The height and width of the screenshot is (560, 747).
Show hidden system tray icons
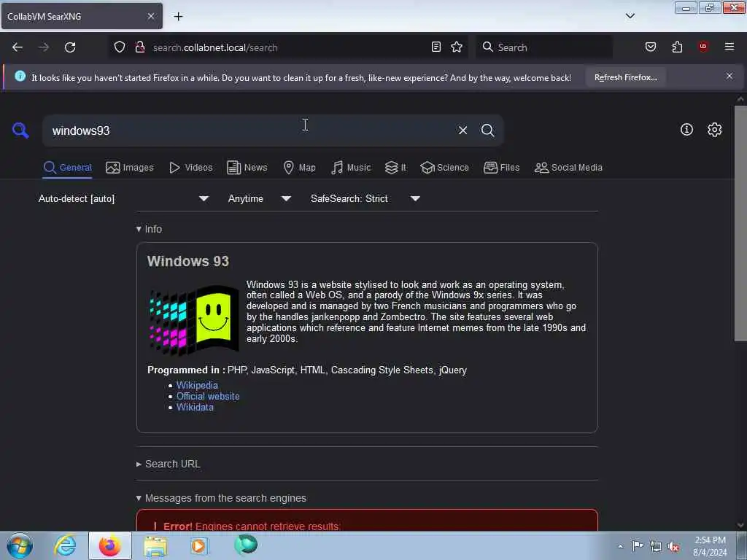(620, 546)
